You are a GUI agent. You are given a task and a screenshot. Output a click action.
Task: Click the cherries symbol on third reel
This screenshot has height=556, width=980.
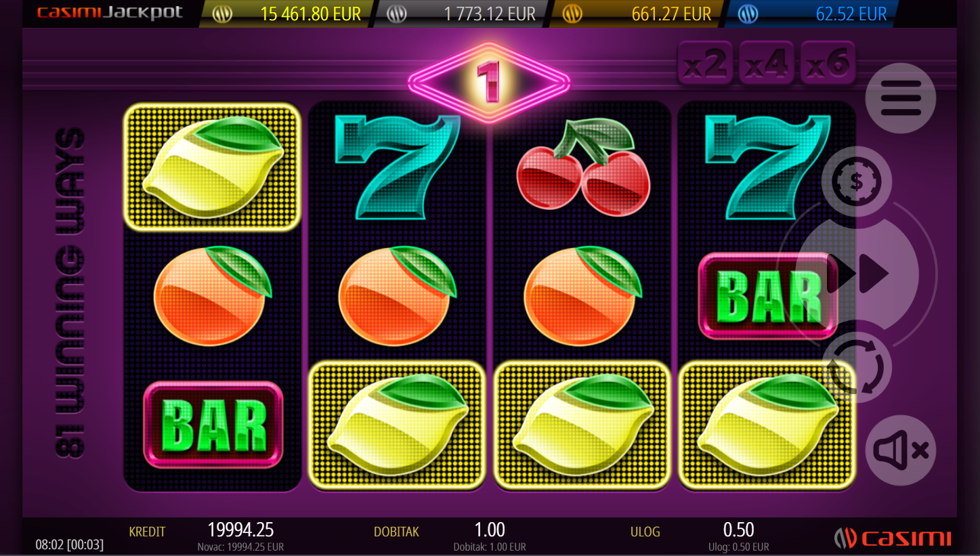point(582,167)
